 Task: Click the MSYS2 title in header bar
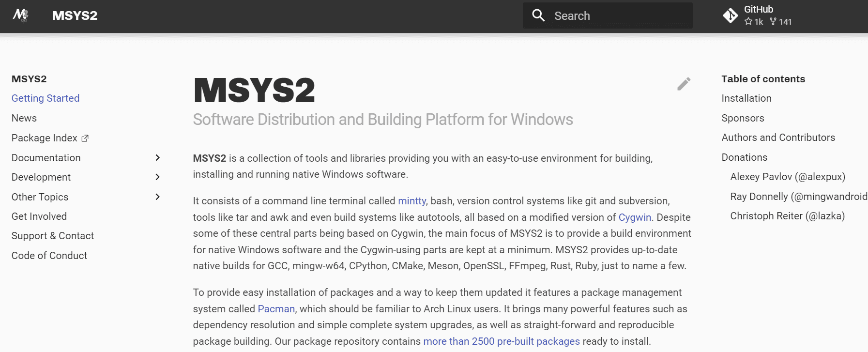(x=75, y=15)
